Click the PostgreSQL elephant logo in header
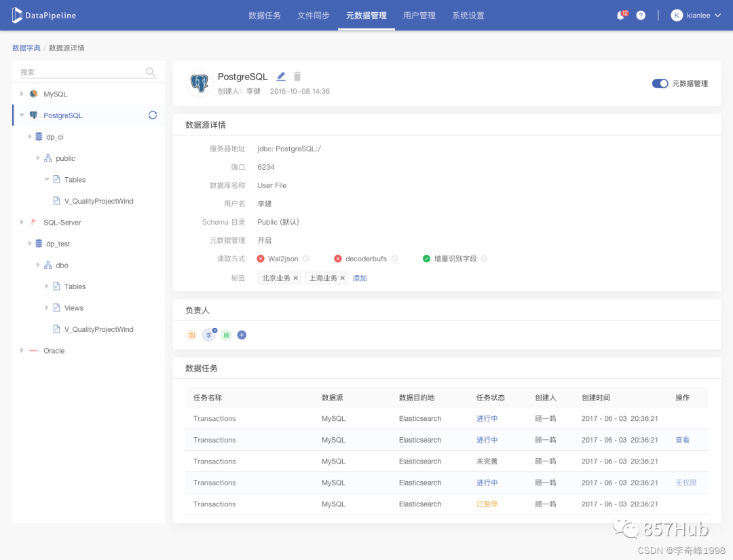The height and width of the screenshot is (560, 733). (x=200, y=83)
